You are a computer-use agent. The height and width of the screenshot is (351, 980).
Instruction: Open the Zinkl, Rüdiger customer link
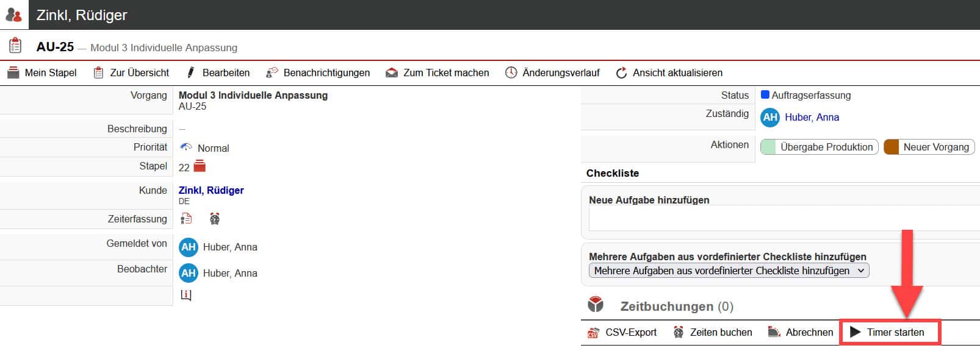point(211,190)
